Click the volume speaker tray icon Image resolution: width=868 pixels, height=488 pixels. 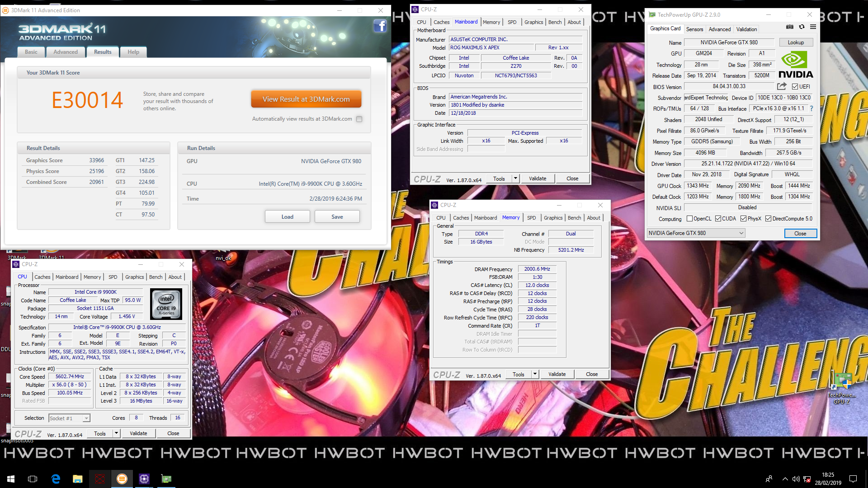(x=796, y=479)
